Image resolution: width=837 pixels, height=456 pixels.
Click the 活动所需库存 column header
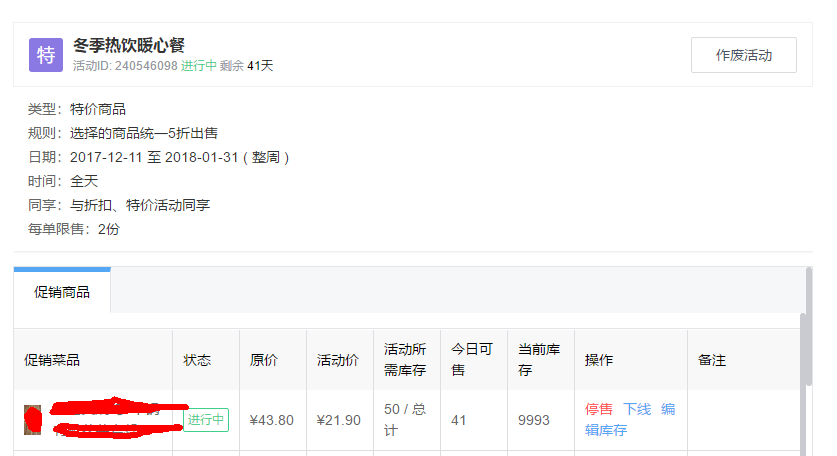tap(405, 360)
